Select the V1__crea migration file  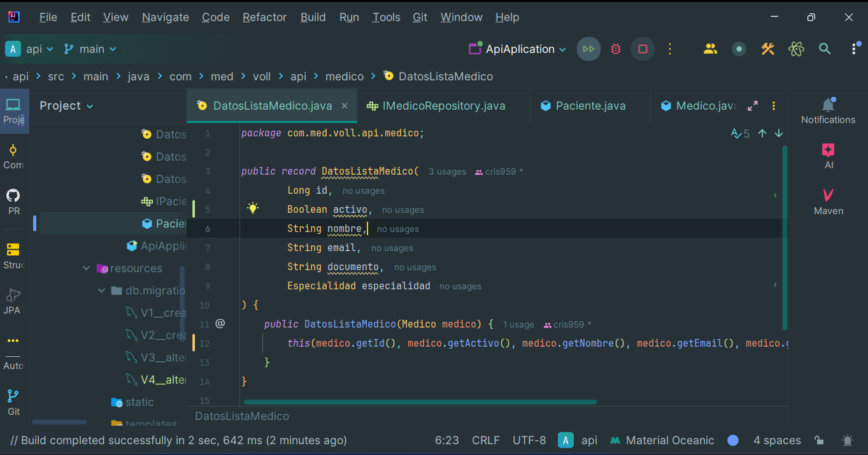[x=155, y=313]
